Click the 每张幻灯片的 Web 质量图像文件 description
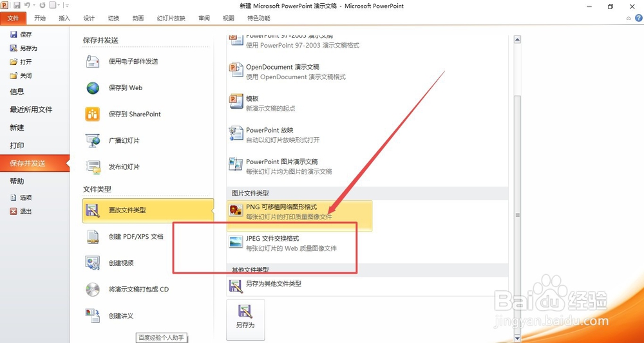Image resolution: width=644 pixels, height=343 pixels. [x=291, y=248]
